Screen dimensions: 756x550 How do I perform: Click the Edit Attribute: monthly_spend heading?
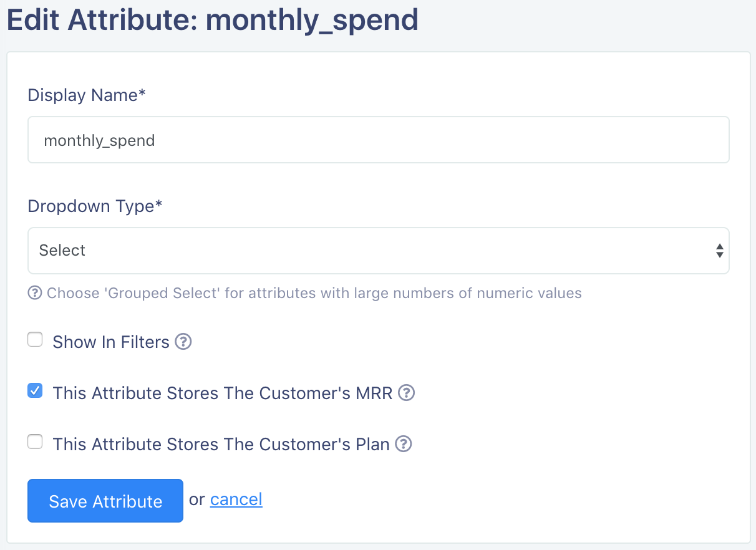[213, 21]
